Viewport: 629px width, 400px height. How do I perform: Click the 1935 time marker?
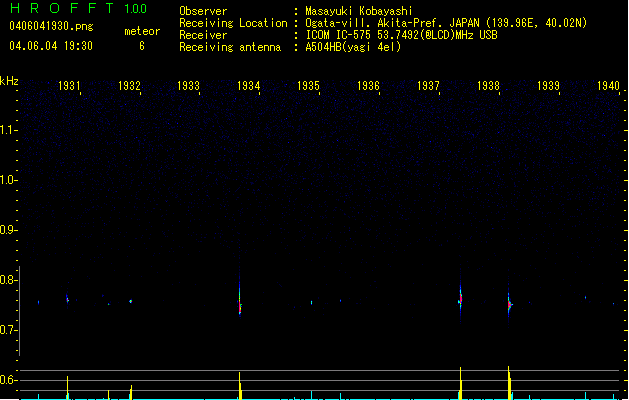click(x=308, y=86)
